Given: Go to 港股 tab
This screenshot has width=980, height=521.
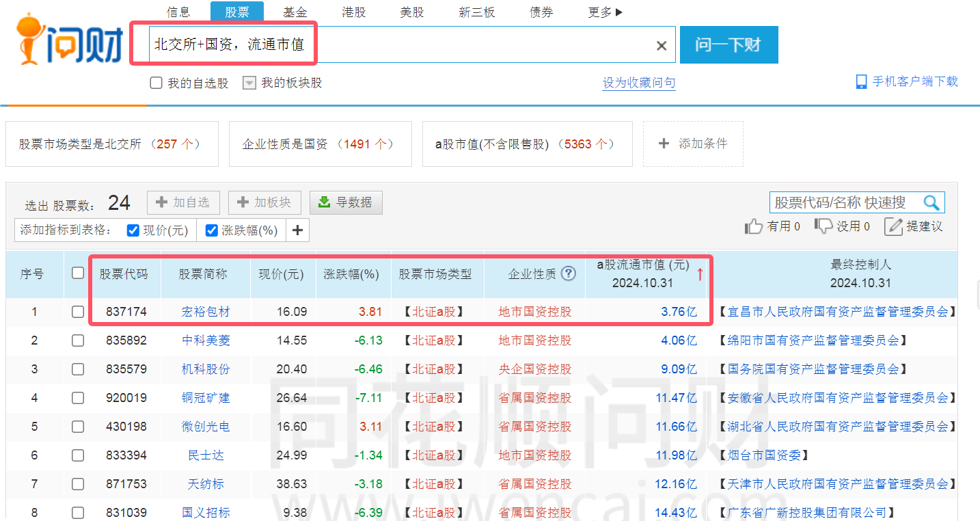Looking at the screenshot, I should (354, 12).
